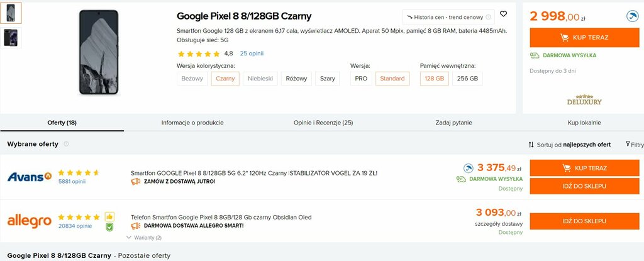The height and width of the screenshot is (261, 644).
Task: Click thumbs-up badge in Allegro row
Action: tap(109, 216)
